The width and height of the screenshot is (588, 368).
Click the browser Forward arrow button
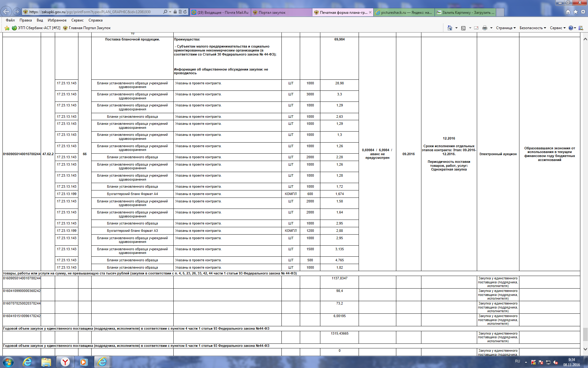click(x=17, y=12)
